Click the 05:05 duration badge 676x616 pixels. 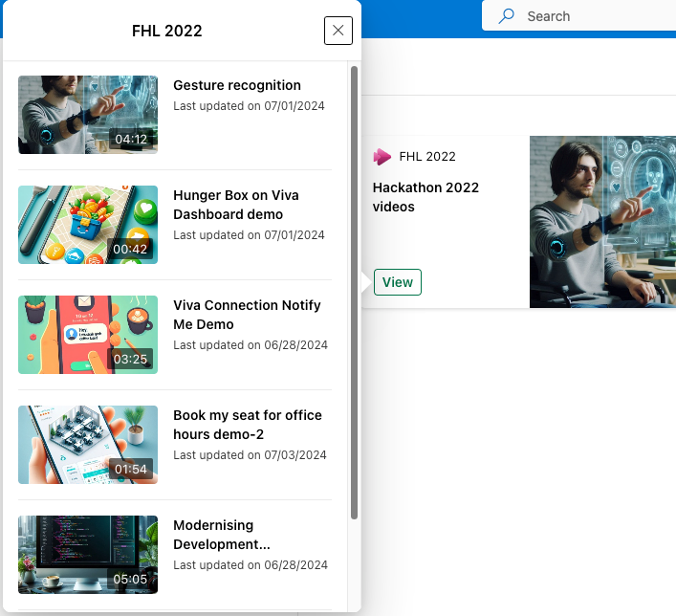[131, 580]
